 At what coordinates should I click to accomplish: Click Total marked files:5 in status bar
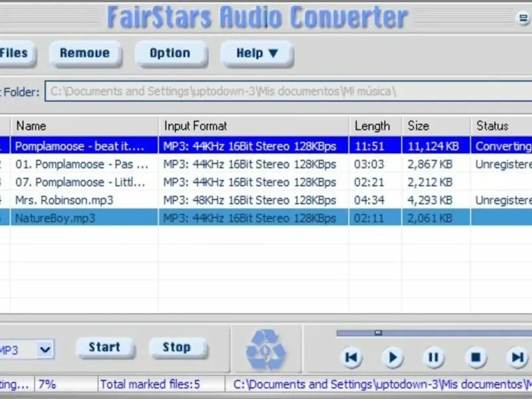tap(161, 384)
